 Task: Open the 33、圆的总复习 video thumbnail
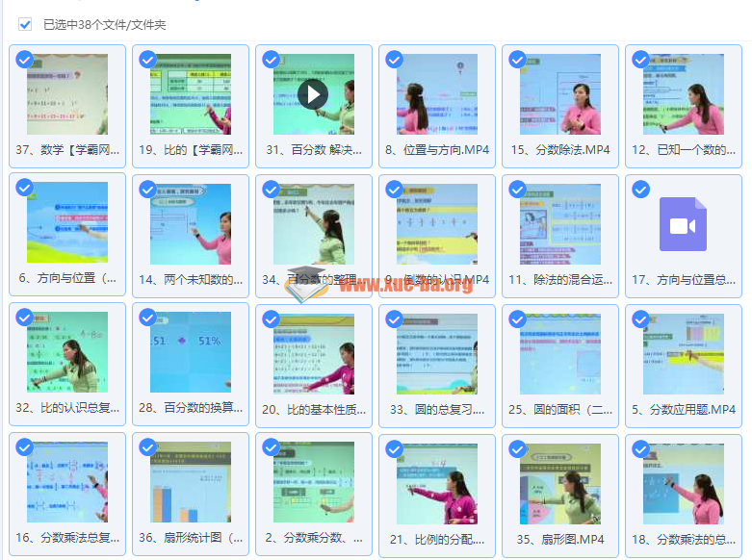coord(436,354)
